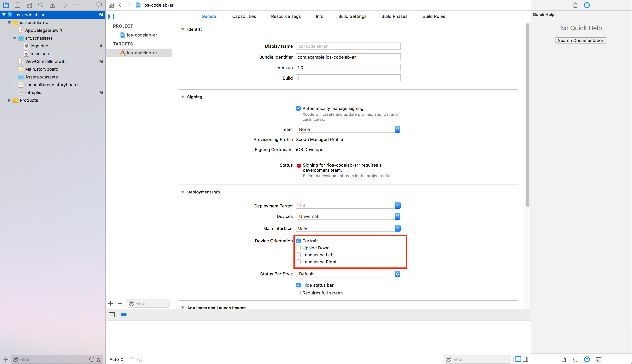Open the Status Bar Style dropdown
This screenshot has height=364, width=632.
click(x=348, y=274)
